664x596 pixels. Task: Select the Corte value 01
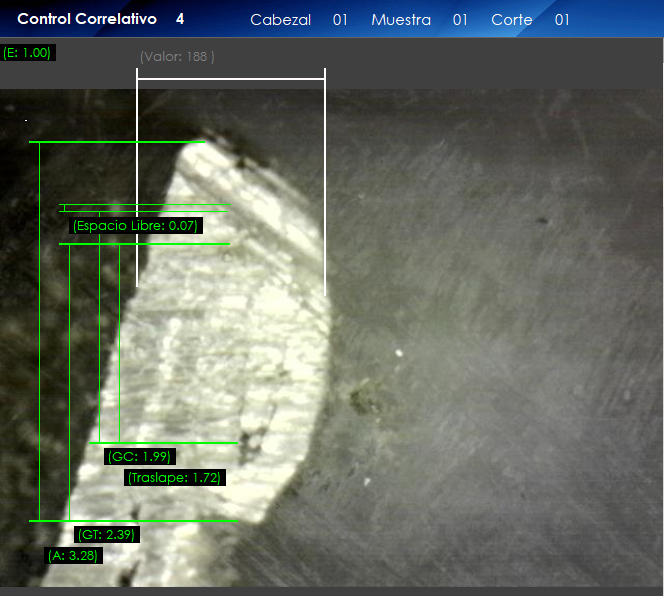(562, 20)
